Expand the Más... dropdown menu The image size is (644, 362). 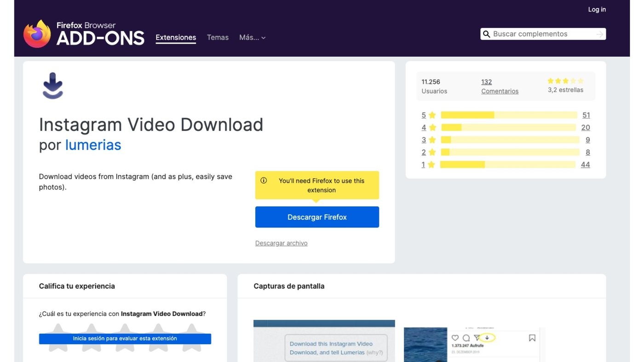click(252, 38)
